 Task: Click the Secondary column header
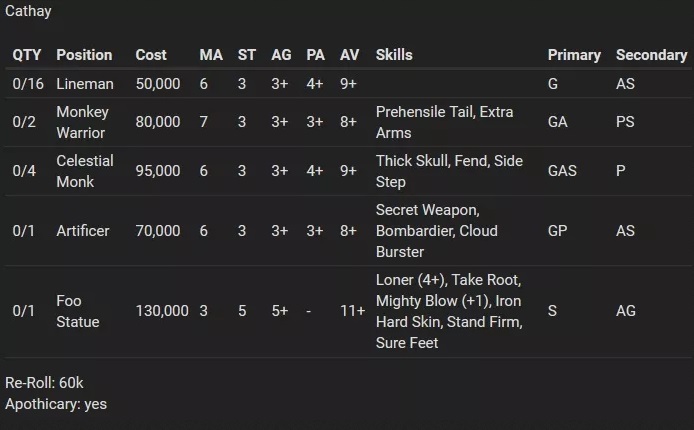pyautogui.click(x=652, y=55)
